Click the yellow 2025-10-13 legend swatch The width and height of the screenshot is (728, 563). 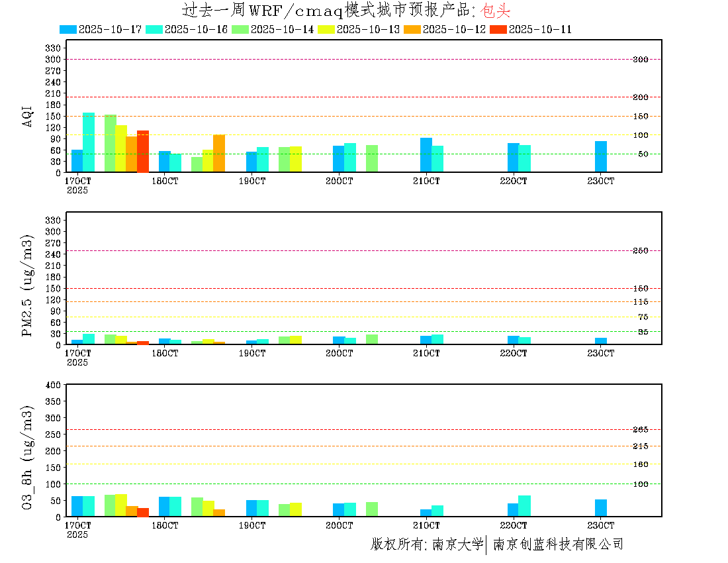(326, 29)
